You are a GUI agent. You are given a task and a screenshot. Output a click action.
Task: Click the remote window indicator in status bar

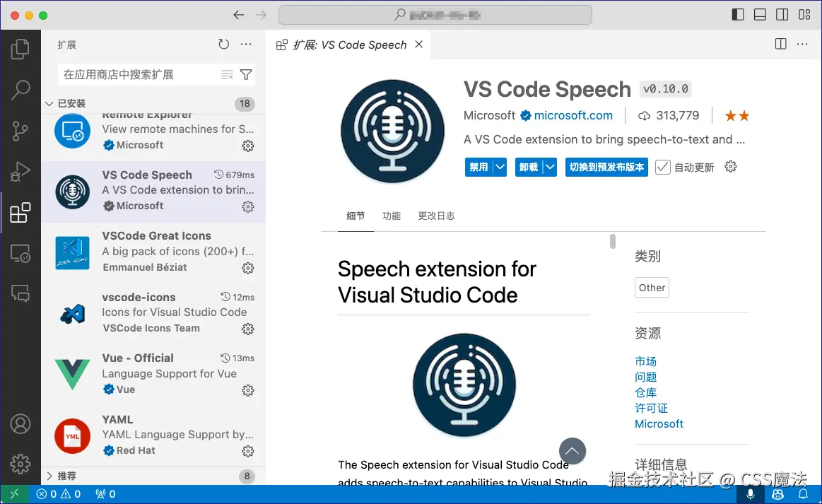tap(14, 494)
